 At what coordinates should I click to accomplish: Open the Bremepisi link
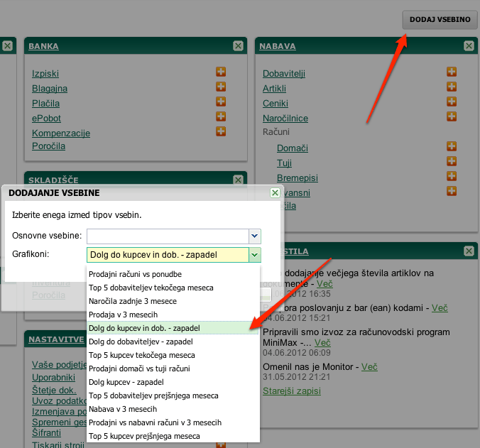coord(298,178)
